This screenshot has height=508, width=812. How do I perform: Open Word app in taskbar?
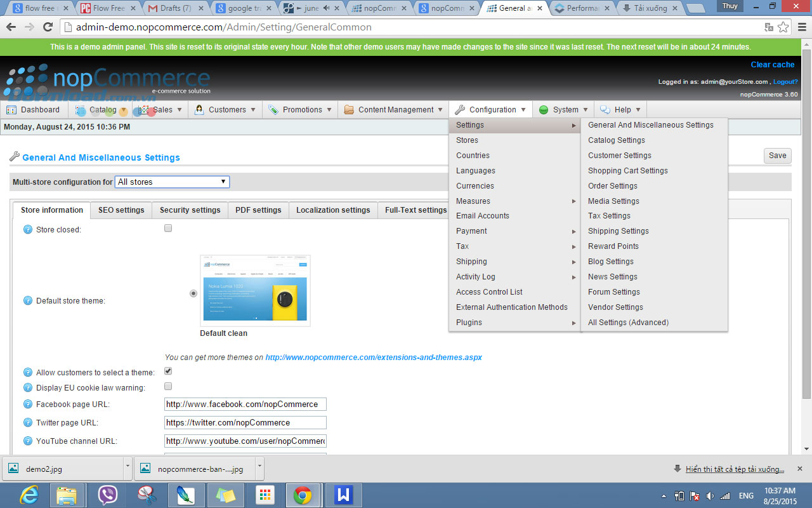tap(343, 495)
